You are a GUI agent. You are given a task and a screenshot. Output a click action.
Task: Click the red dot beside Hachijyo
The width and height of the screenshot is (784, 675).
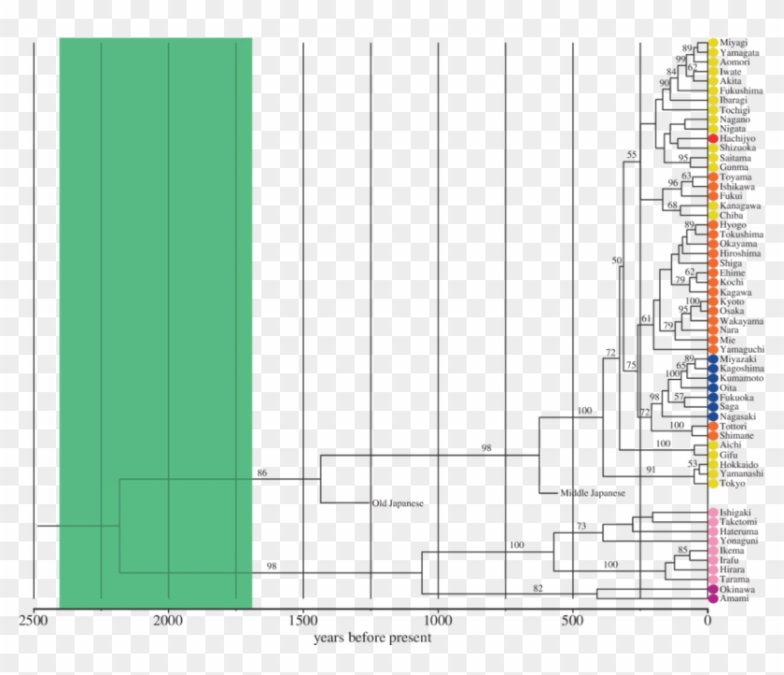[713, 138]
